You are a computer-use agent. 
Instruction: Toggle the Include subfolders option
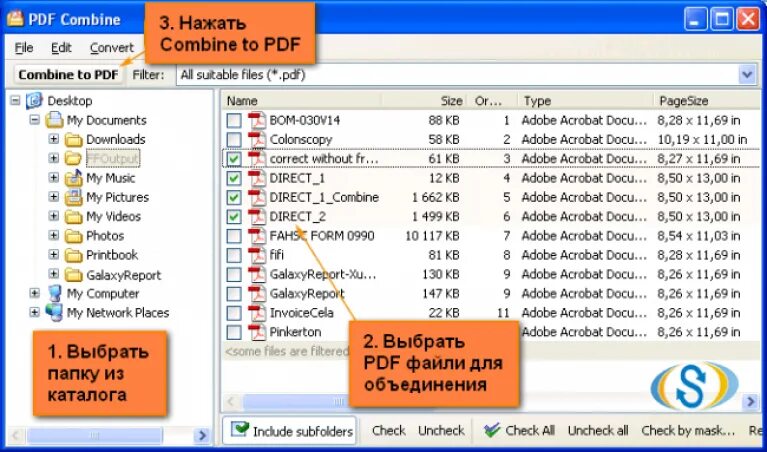pyautogui.click(x=290, y=430)
